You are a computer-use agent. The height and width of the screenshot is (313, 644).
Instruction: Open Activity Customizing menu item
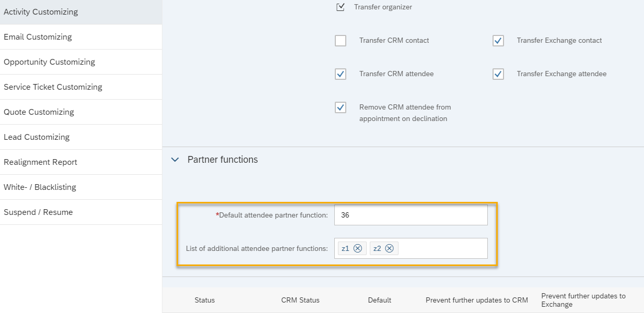41,12
